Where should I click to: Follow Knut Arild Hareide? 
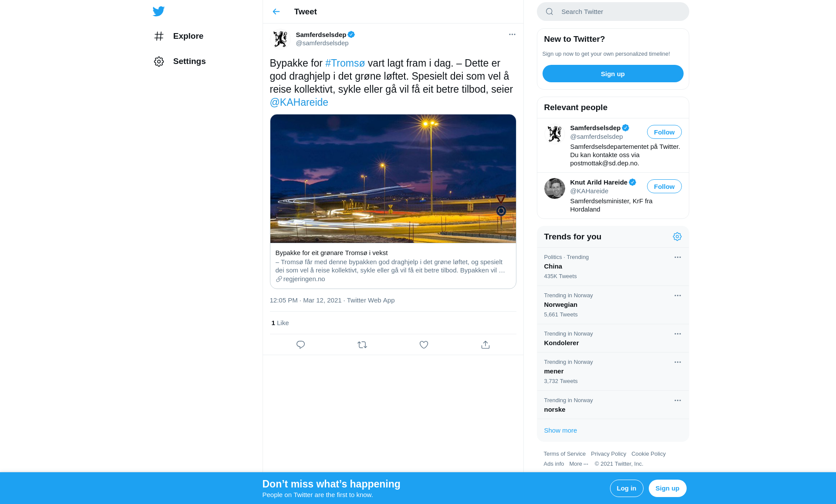coord(664,186)
